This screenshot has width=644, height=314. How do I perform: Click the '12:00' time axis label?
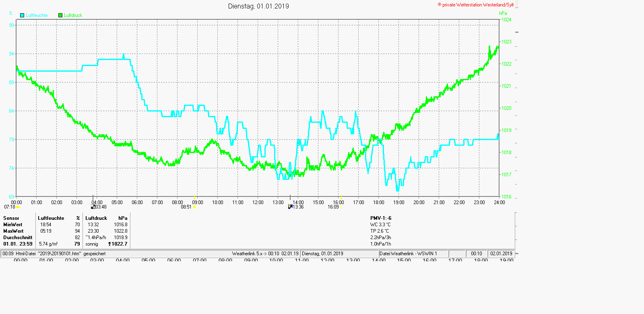pos(258,202)
